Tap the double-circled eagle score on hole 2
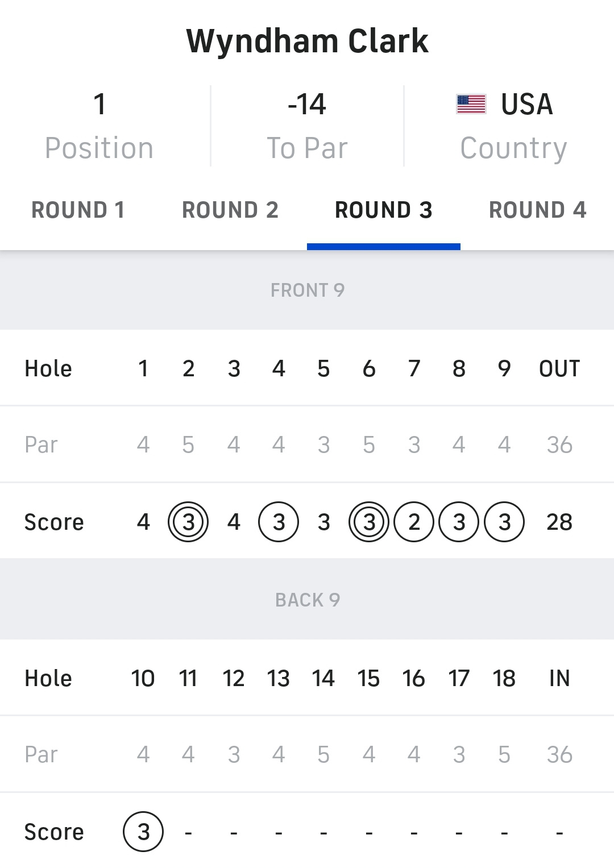The height and width of the screenshot is (868, 614). (x=188, y=522)
